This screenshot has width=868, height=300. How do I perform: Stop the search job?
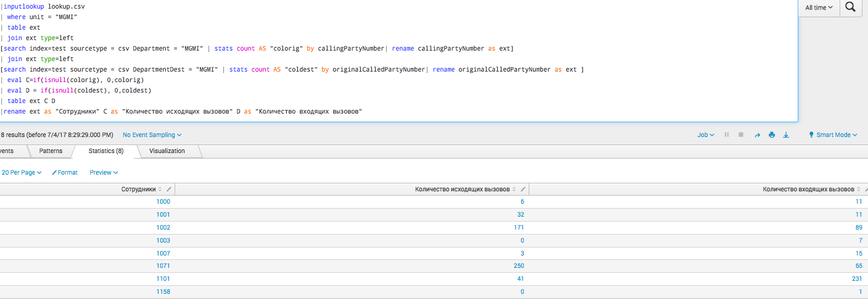pyautogui.click(x=741, y=135)
